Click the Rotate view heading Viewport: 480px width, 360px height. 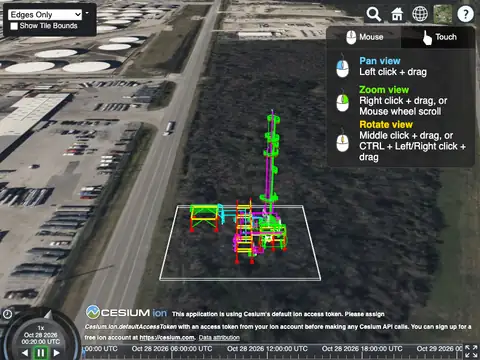pos(386,125)
